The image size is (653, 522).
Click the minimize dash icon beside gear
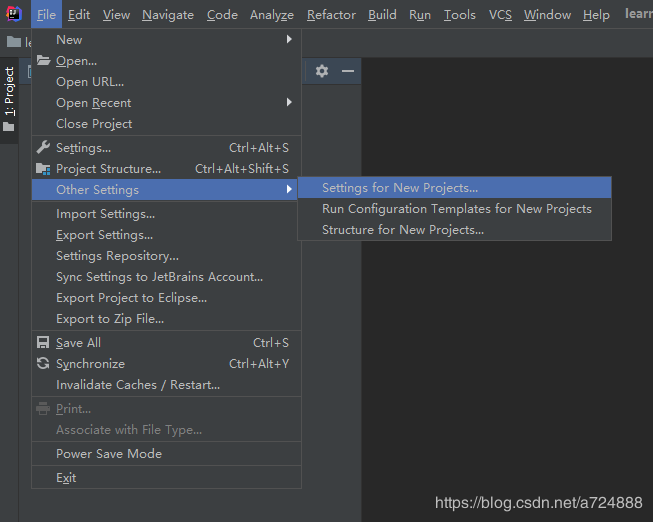[348, 71]
